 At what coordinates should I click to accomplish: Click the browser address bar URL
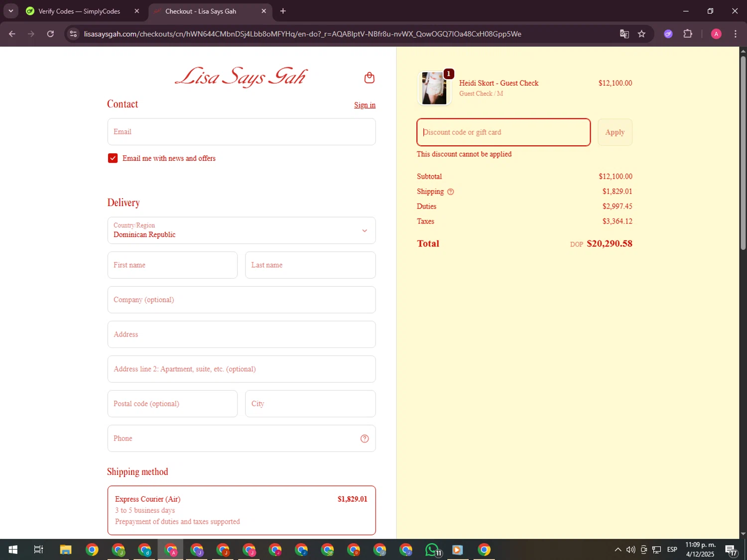(302, 34)
